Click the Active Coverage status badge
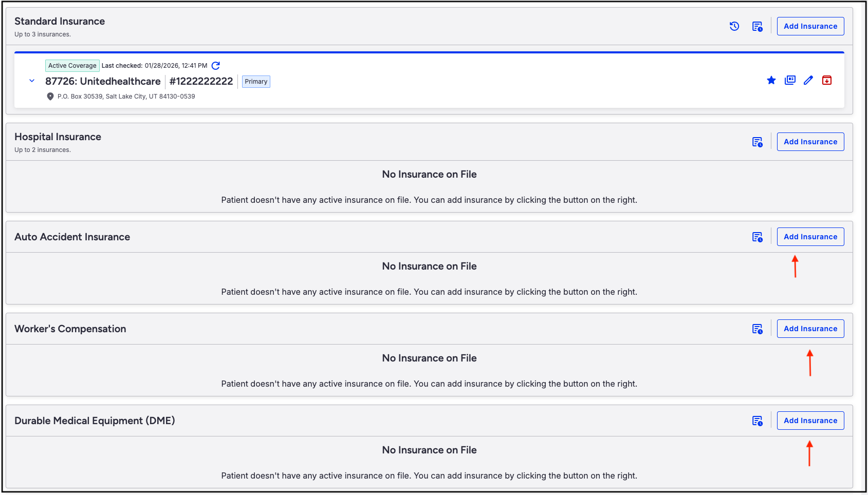The width and height of the screenshot is (868, 495). pyautogui.click(x=72, y=66)
